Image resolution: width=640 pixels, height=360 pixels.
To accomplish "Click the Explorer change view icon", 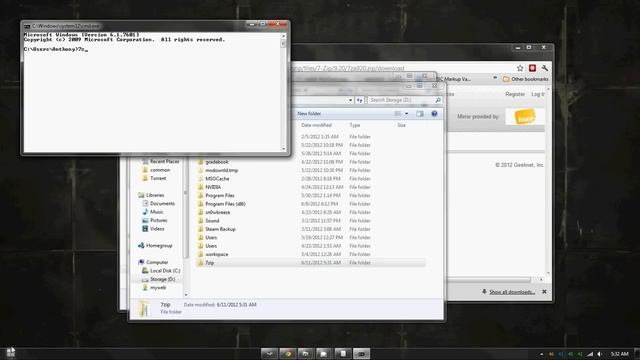I will pos(398,114).
